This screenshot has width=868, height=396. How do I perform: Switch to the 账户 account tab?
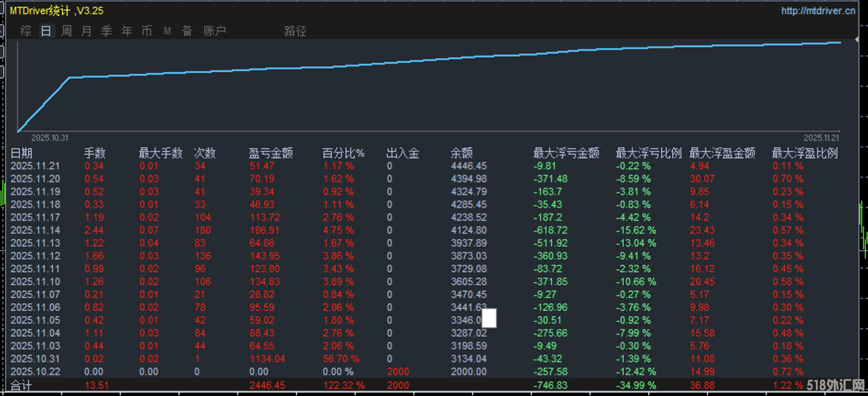(x=214, y=31)
